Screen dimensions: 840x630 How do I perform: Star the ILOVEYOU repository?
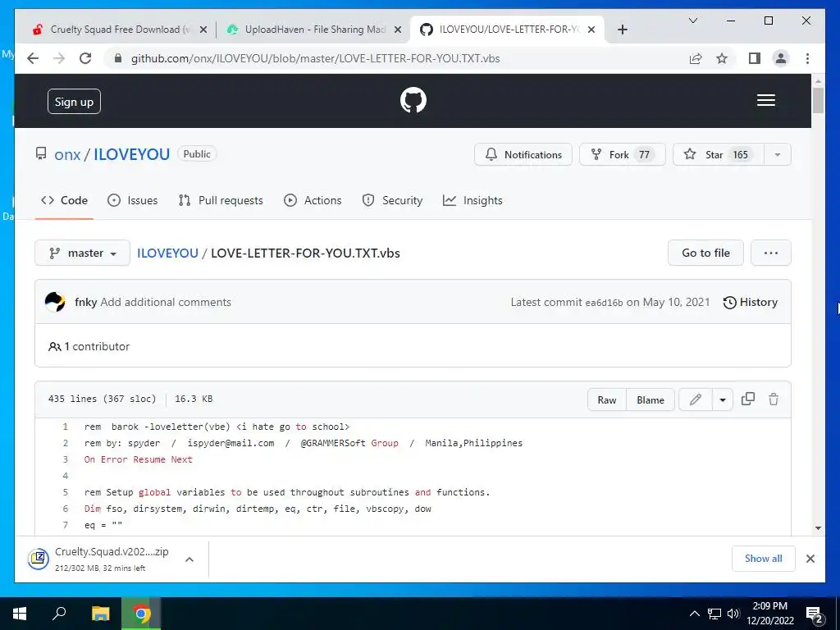coord(718,155)
